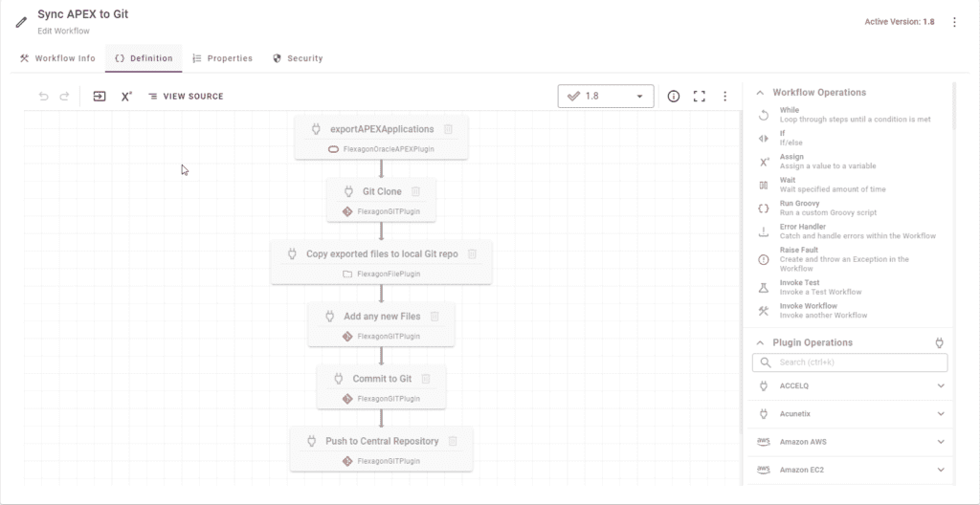Click the Error Handler operation icon

tap(763, 231)
